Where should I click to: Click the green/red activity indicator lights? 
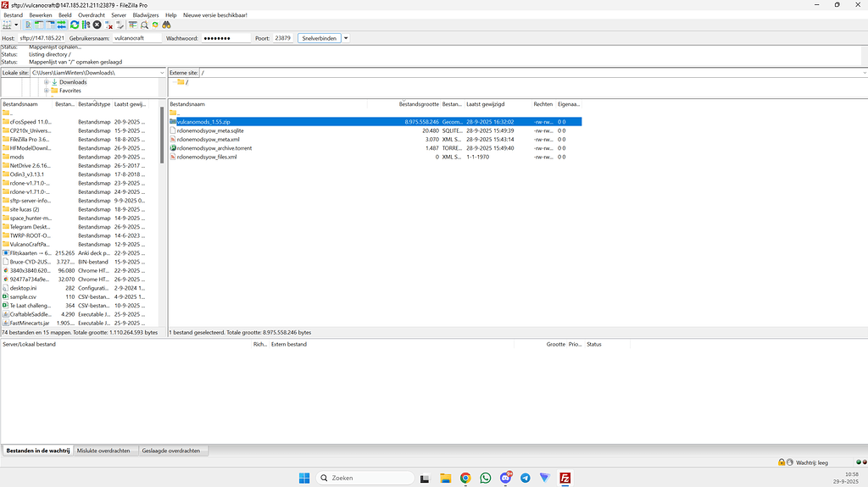tap(861, 462)
